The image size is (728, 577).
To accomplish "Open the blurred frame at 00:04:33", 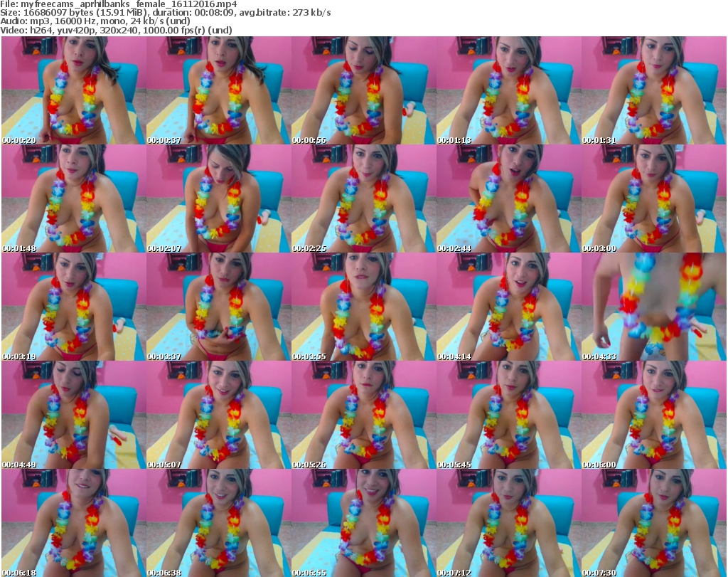I will coord(653,307).
